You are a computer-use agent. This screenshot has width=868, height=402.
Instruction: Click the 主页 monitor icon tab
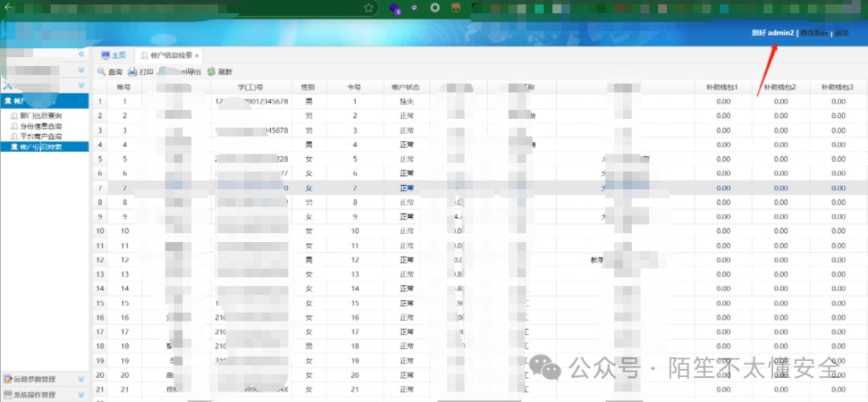click(105, 55)
